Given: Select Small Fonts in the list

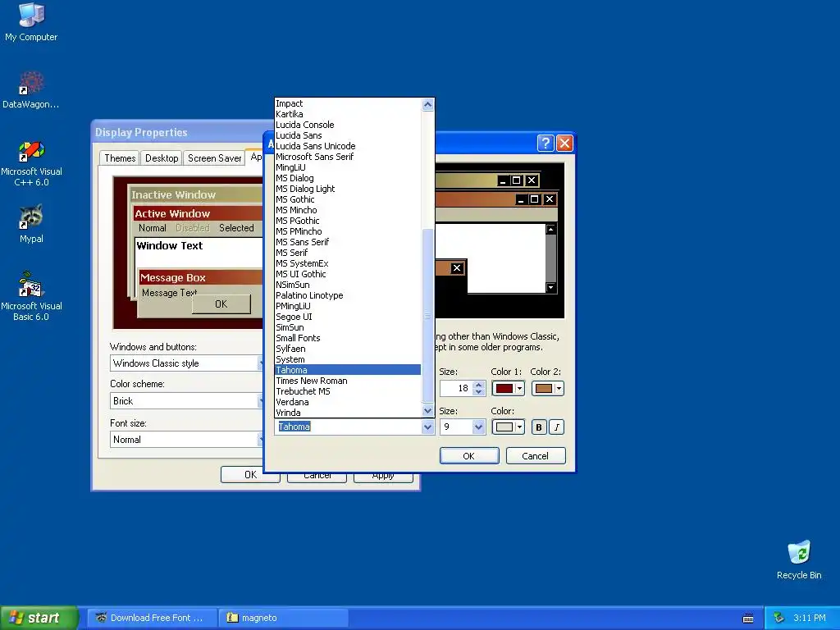Looking at the screenshot, I should click(348, 338).
